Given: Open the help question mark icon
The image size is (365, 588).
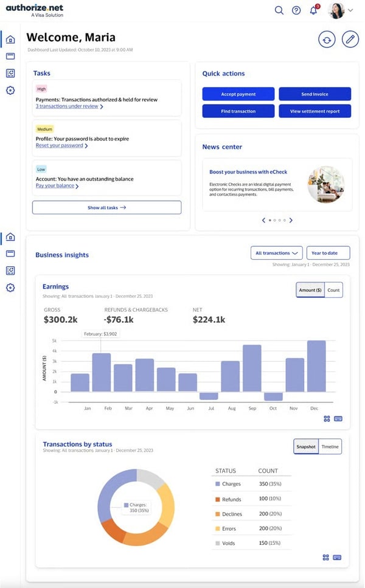Looking at the screenshot, I should (x=296, y=10).
